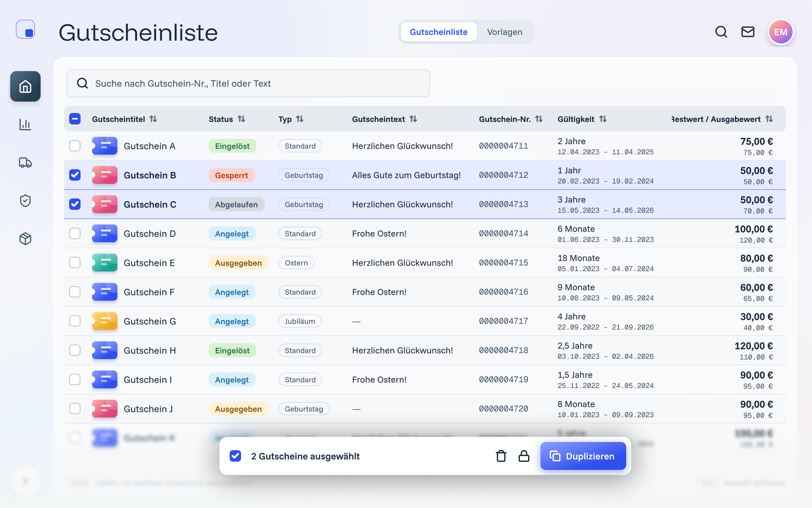812x508 pixels.
Task: Click the app logo in top-left corner
Action: (25, 29)
